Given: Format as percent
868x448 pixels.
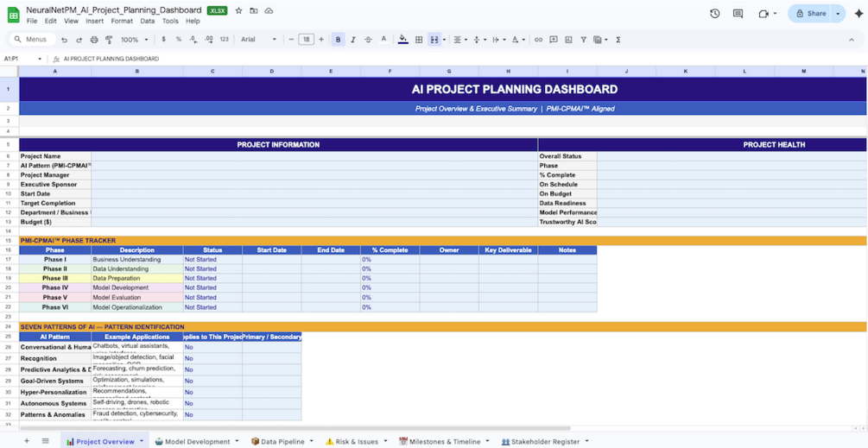Looking at the screenshot, I should (x=178, y=40).
